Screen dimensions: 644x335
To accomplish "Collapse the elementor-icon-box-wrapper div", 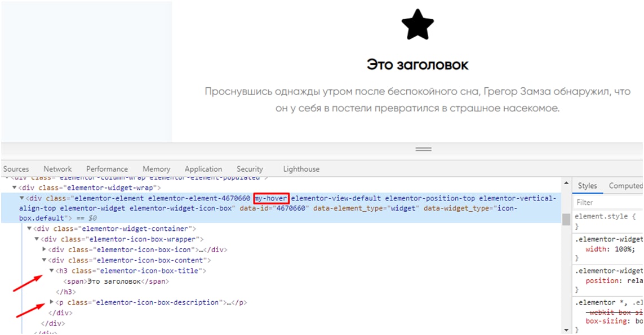I will click(x=37, y=239).
